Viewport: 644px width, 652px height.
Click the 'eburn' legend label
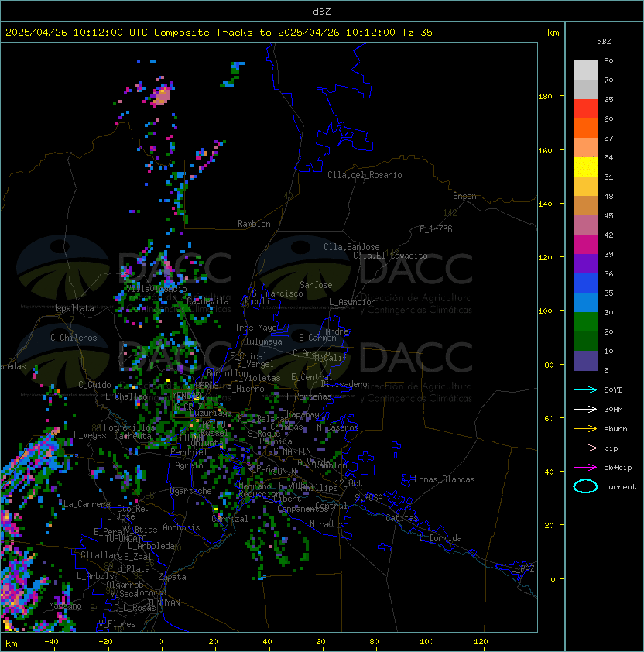pyautogui.click(x=615, y=429)
